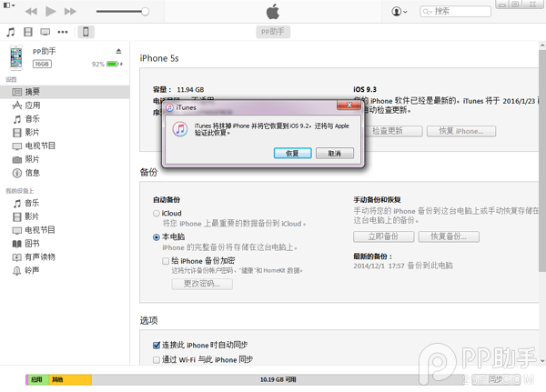Click the 16GB capacity badge
This screenshot has height=392, width=546.
click(x=42, y=64)
